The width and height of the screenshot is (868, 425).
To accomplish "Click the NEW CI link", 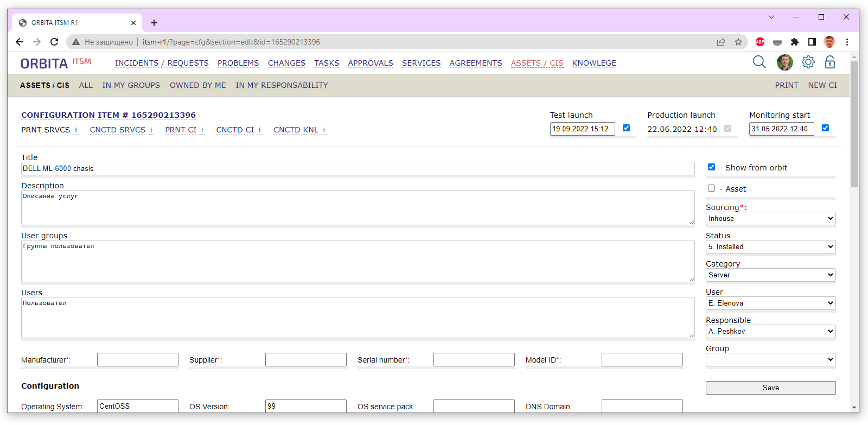I will 822,85.
